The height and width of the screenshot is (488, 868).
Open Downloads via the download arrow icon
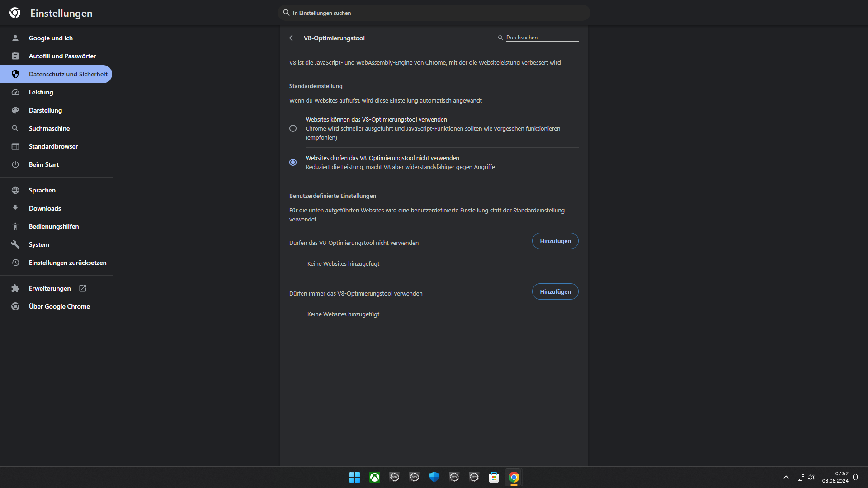(x=15, y=208)
